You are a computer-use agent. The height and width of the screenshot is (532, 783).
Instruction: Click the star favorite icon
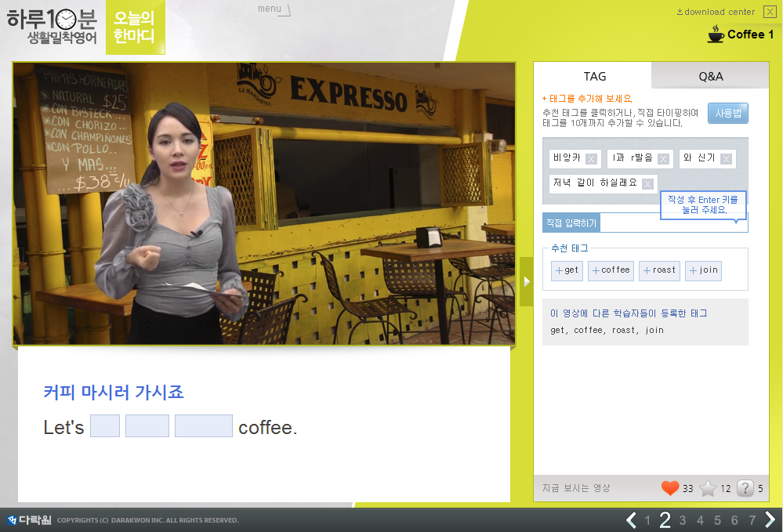(x=708, y=488)
